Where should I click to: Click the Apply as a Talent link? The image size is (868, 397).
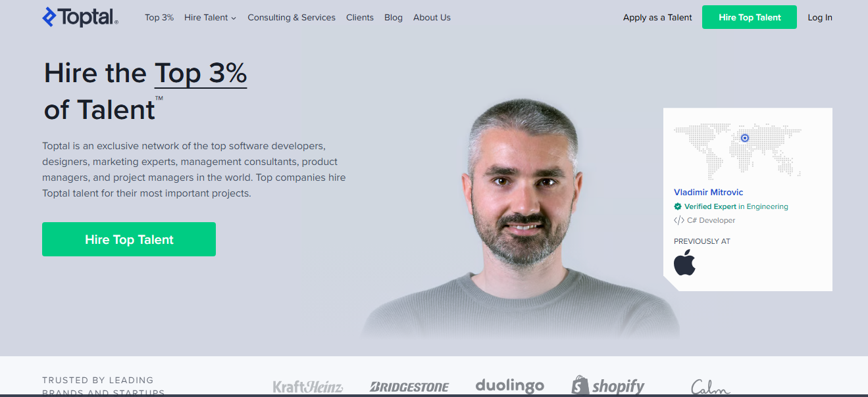tap(657, 18)
